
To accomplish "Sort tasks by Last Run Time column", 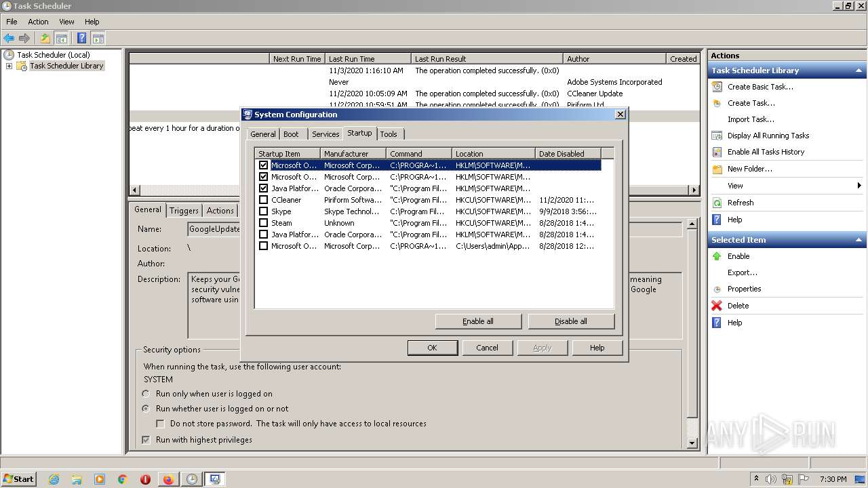I will pos(368,59).
